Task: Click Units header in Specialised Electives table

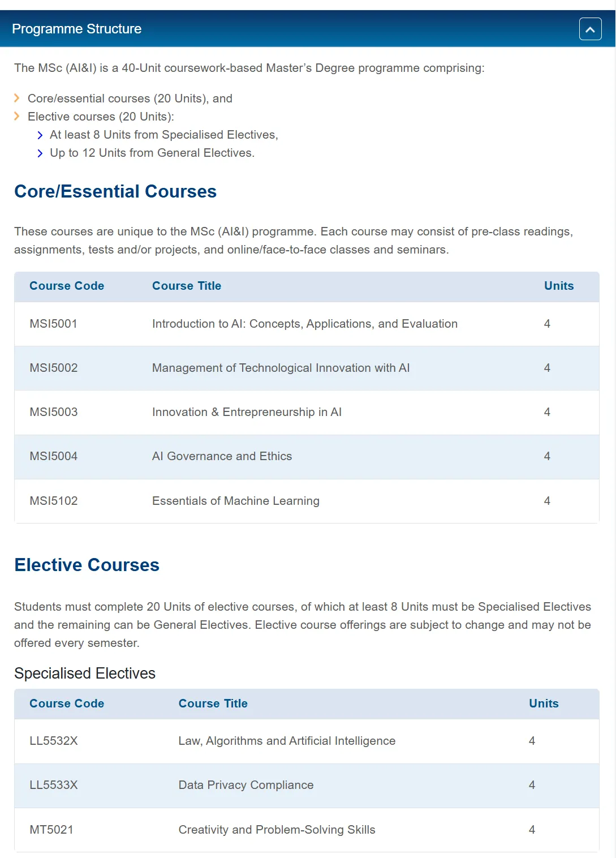Action: 544,703
